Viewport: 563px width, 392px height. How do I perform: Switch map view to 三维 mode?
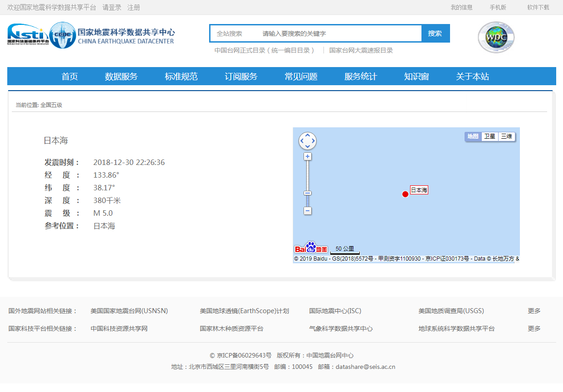(x=506, y=136)
